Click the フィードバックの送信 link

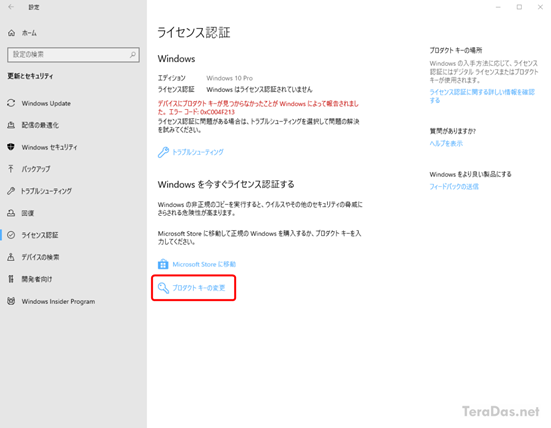click(x=454, y=187)
